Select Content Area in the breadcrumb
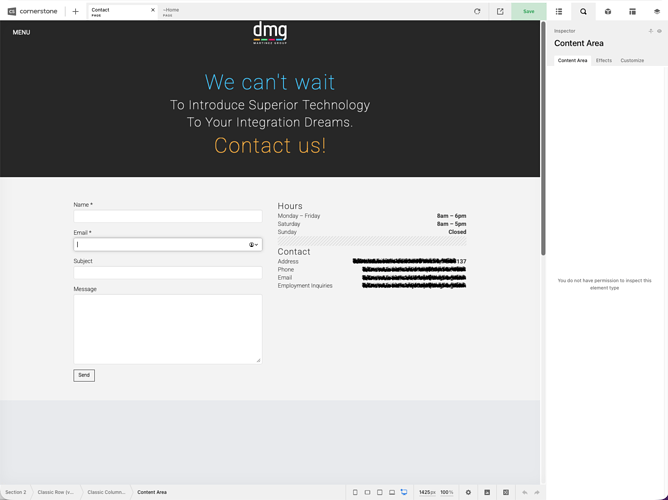Viewport: 668px width, 500px height. [x=152, y=492]
